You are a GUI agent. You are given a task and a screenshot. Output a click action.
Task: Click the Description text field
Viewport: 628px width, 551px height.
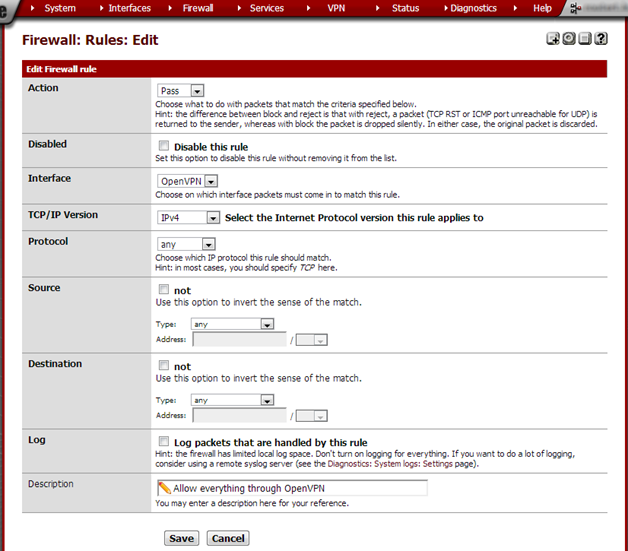pos(292,488)
